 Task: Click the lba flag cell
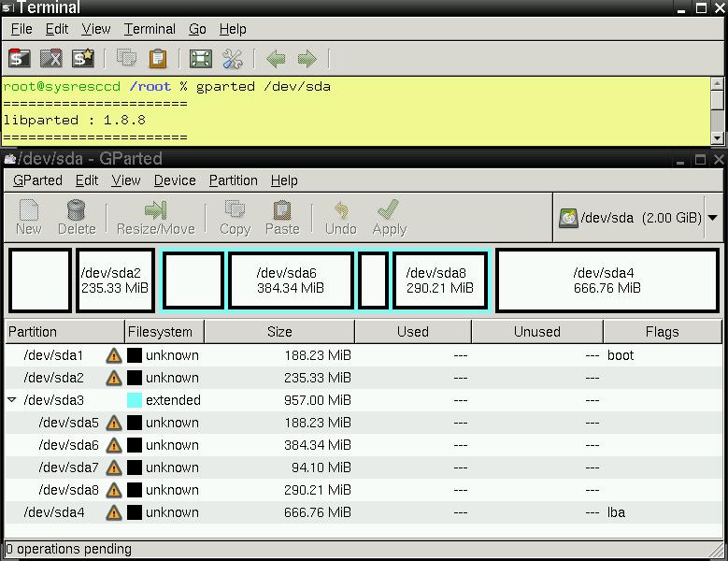click(x=616, y=512)
